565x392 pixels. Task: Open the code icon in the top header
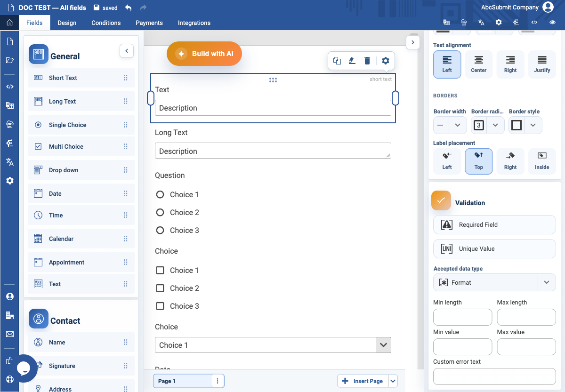coord(534,23)
